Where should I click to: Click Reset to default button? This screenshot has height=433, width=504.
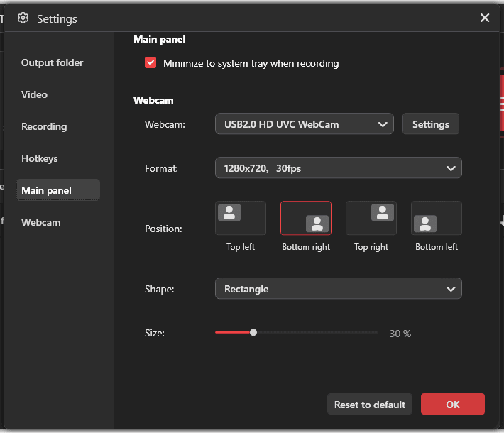pos(370,404)
